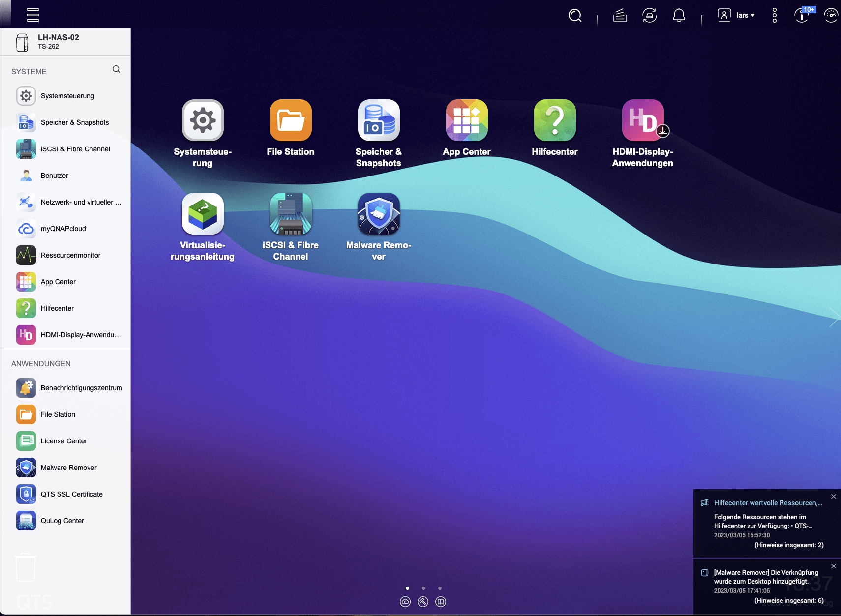Open Malware Remover in the sidebar
This screenshot has width=841, height=616.
click(x=65, y=468)
